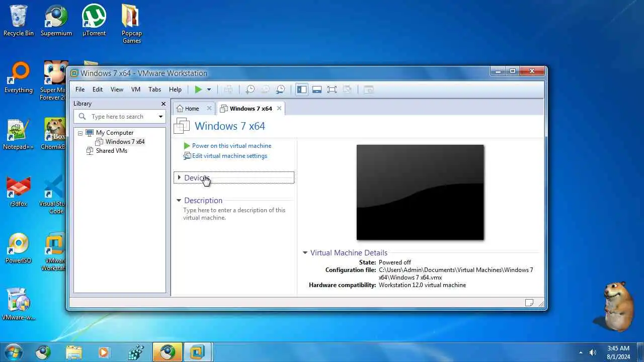Viewport: 644px width, 362px height.
Task: Click the Windows Start button
Action: click(13, 352)
